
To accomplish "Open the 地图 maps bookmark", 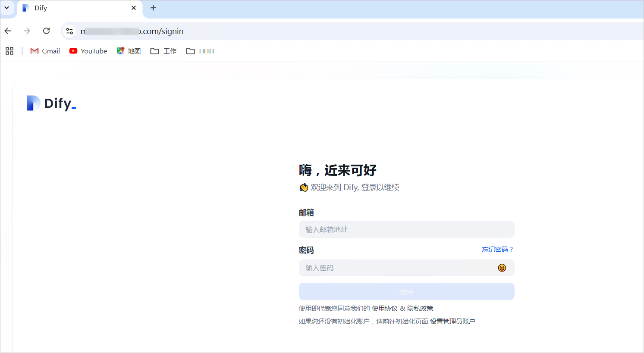I will click(129, 51).
